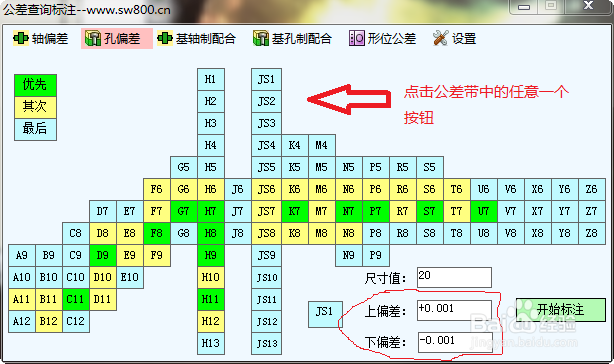The width and height of the screenshot is (614, 364).
Task: Click tolerance zone B12
Action: point(49,321)
